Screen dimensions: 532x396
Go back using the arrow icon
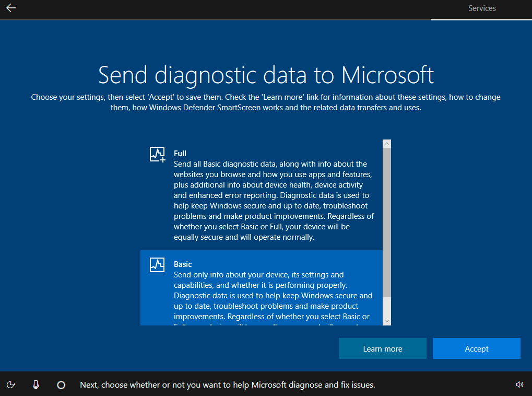pyautogui.click(x=11, y=8)
